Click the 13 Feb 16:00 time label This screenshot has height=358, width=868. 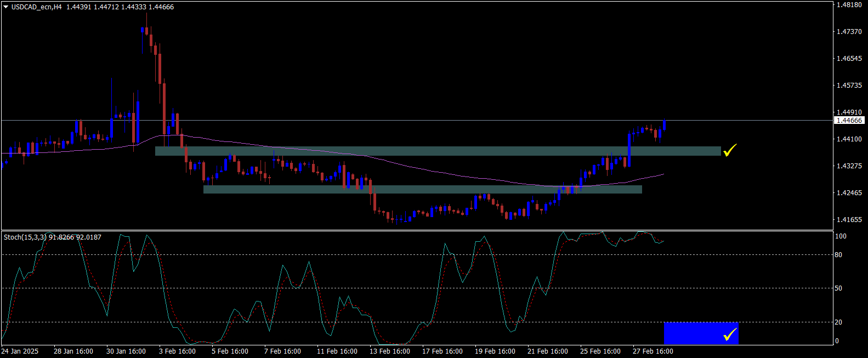(390, 351)
